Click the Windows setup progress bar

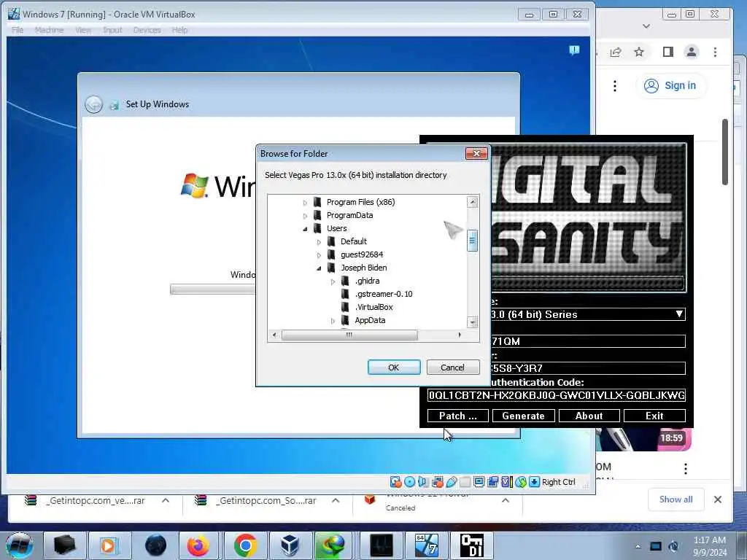coord(212,289)
